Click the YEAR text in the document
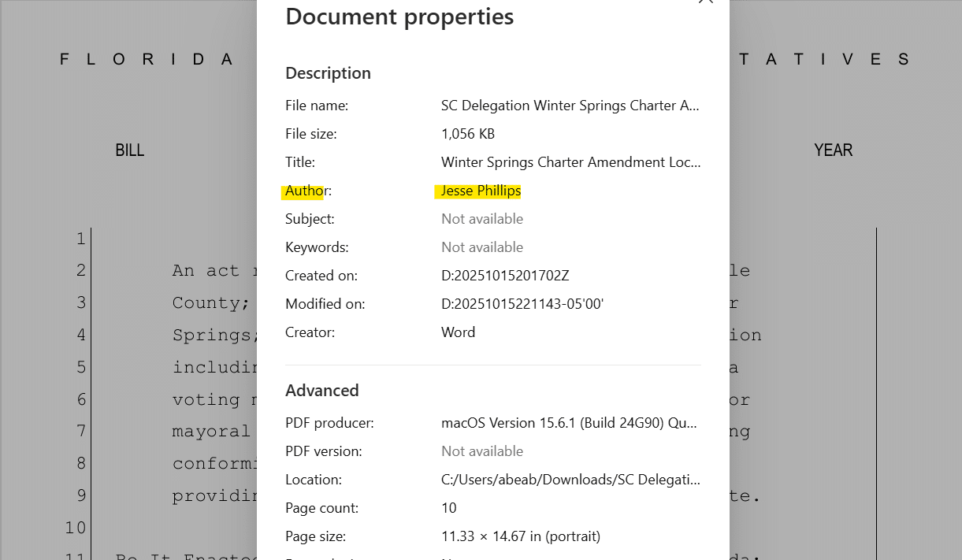 tap(833, 150)
